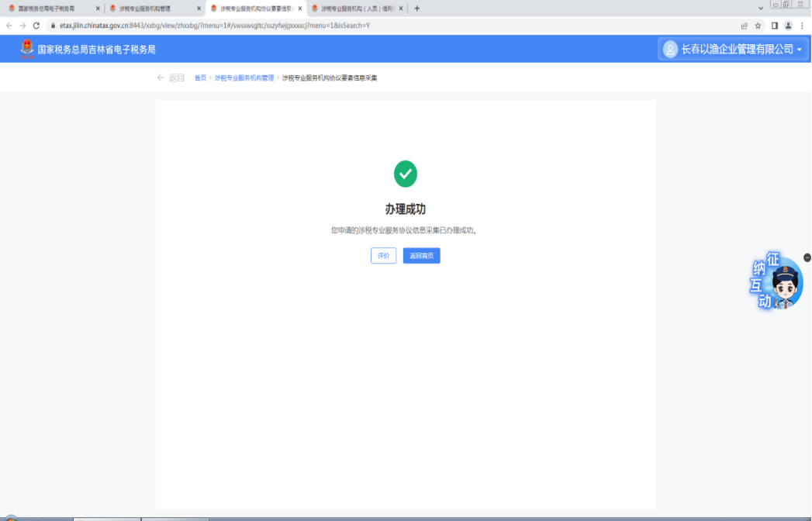This screenshot has width=812, height=521.
Task: Click the left arrow beside 返回
Action: (161, 78)
